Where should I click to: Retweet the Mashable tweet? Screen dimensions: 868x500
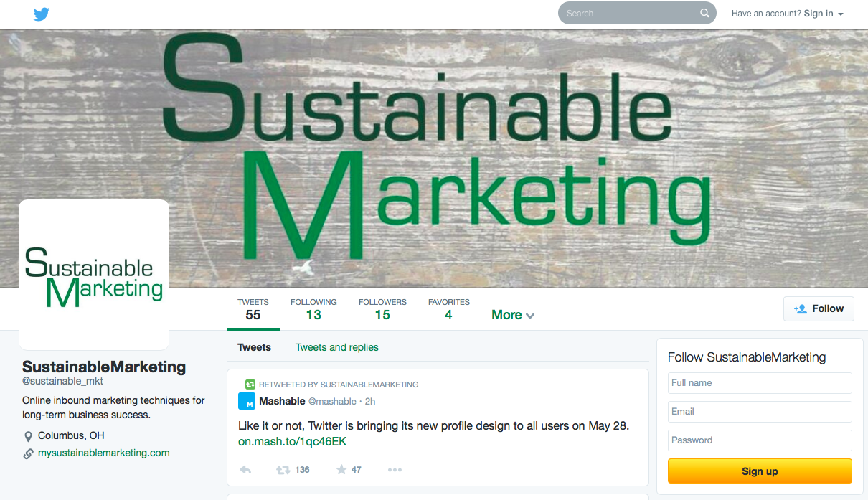coord(284,470)
